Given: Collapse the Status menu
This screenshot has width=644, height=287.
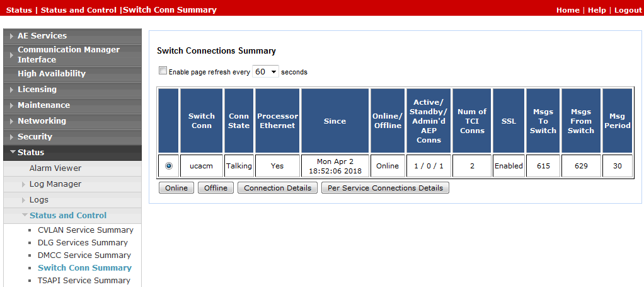Looking at the screenshot, I should pos(31,153).
